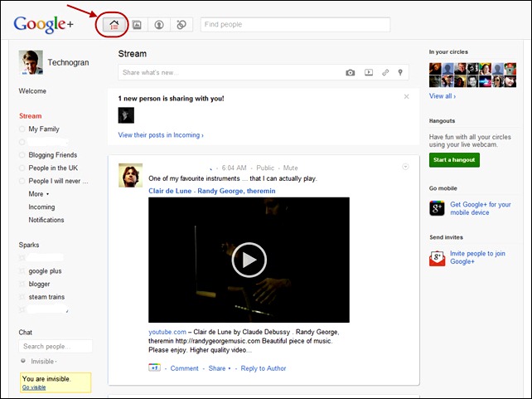Select the People in the UK circle
Image resolution: width=532 pixels, height=399 pixels.
click(x=54, y=168)
